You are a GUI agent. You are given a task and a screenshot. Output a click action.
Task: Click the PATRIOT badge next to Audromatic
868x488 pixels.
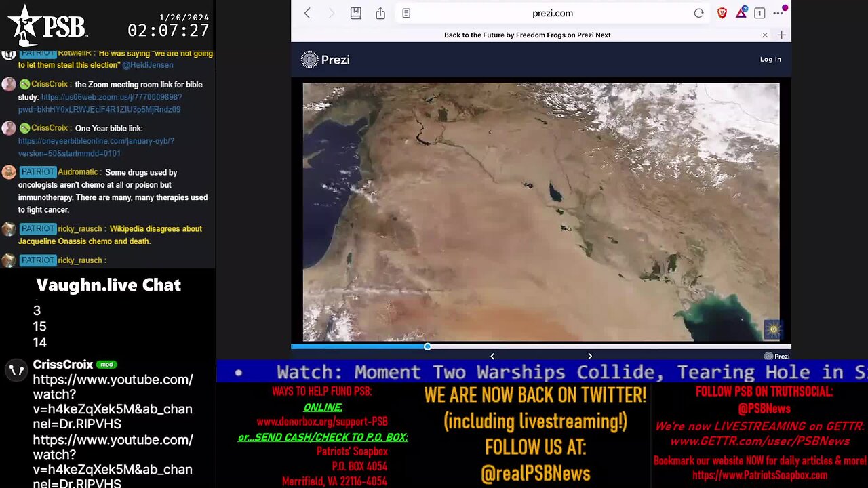point(37,172)
